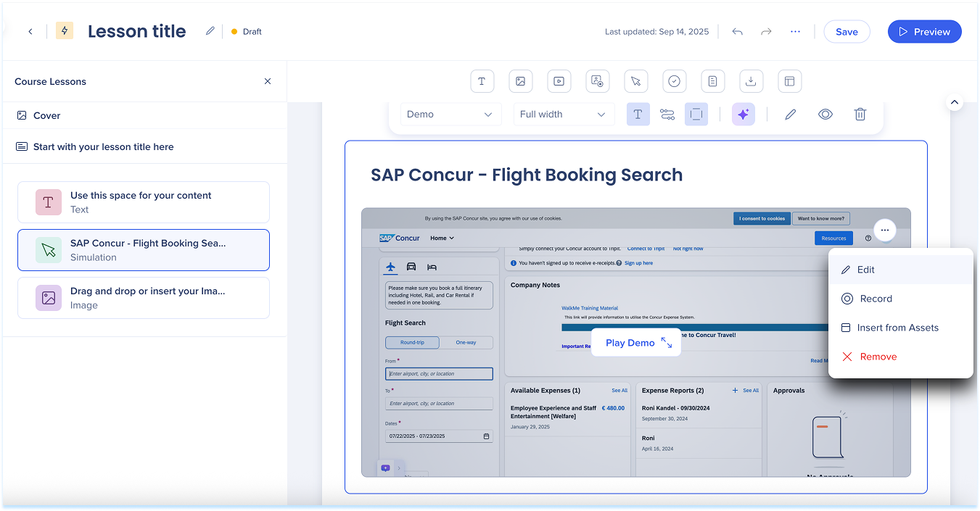Click the undo arrow
The height and width of the screenshot is (511, 980).
[737, 32]
